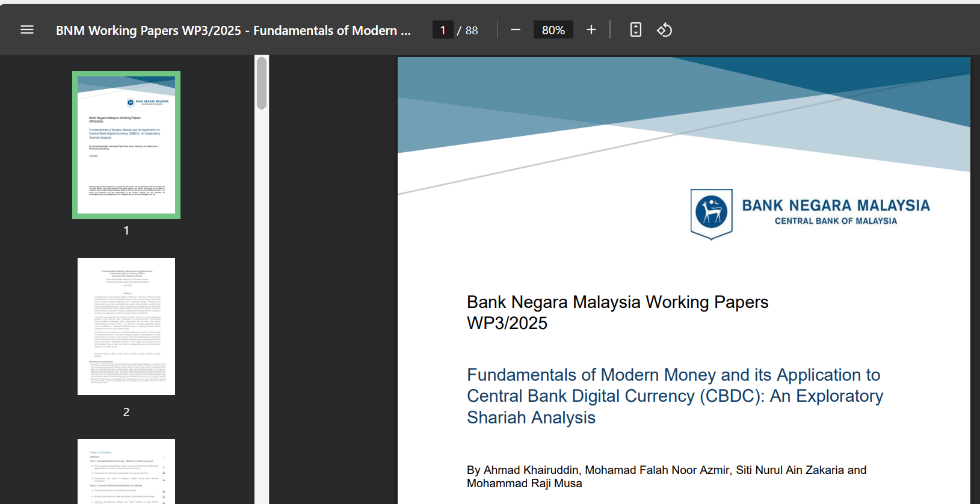Toggle the sidebar with the hamburger menu icon
The width and height of the screenshot is (980, 504).
click(27, 30)
